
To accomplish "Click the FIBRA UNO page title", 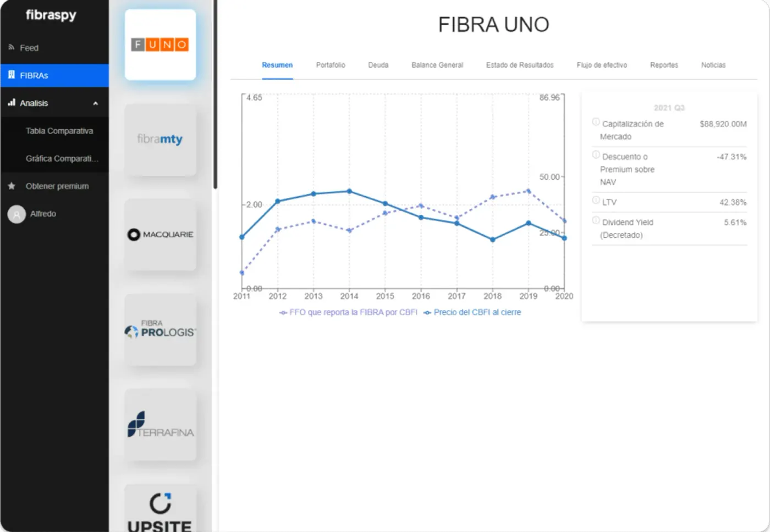I will point(493,25).
